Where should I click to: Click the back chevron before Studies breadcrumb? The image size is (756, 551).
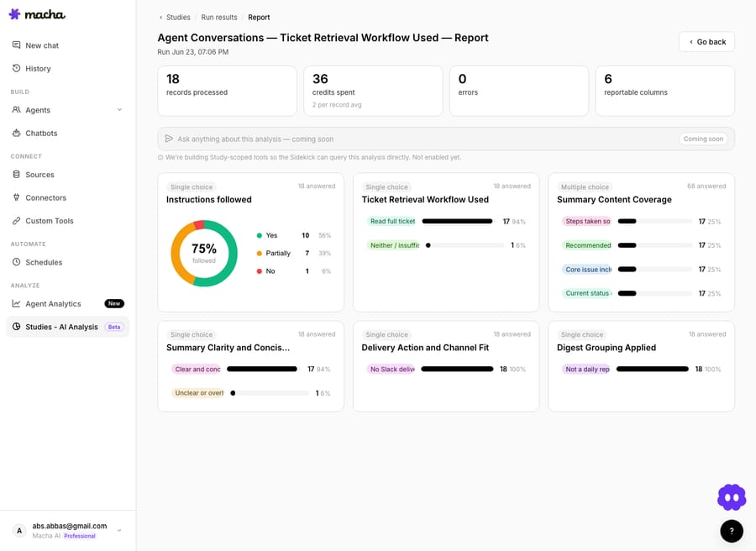pos(160,18)
